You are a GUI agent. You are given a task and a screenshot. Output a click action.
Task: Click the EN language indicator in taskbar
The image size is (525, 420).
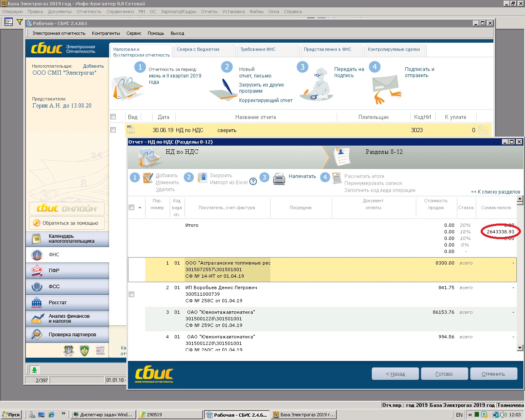click(x=459, y=415)
